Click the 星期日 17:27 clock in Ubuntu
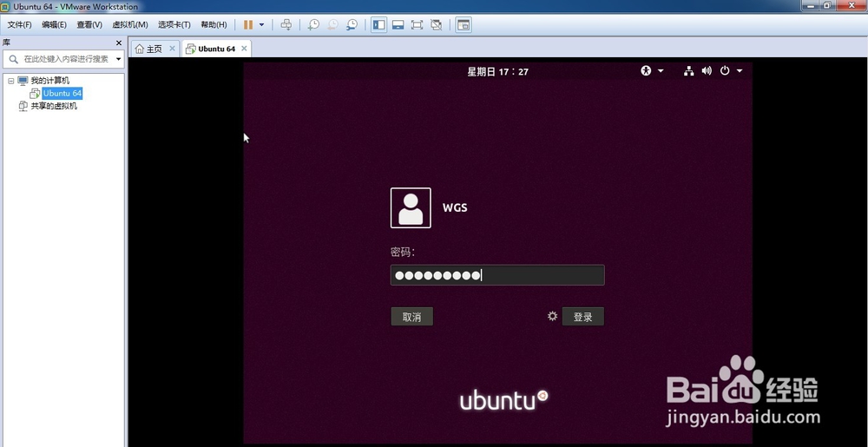The height and width of the screenshot is (447, 868). tap(497, 71)
